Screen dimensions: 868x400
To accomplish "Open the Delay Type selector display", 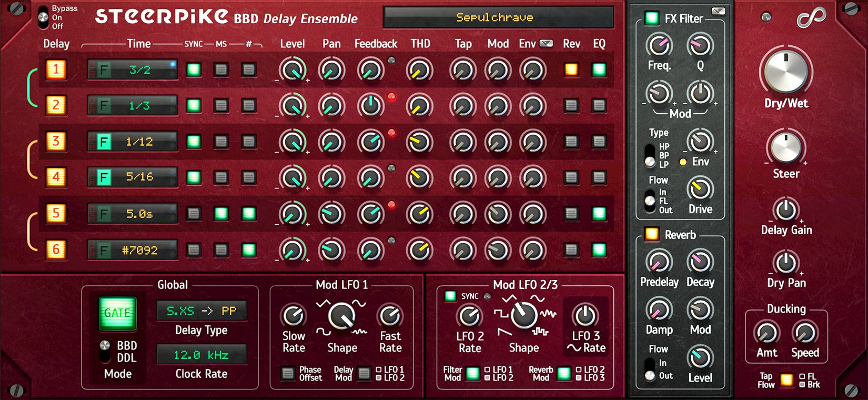I will [201, 311].
